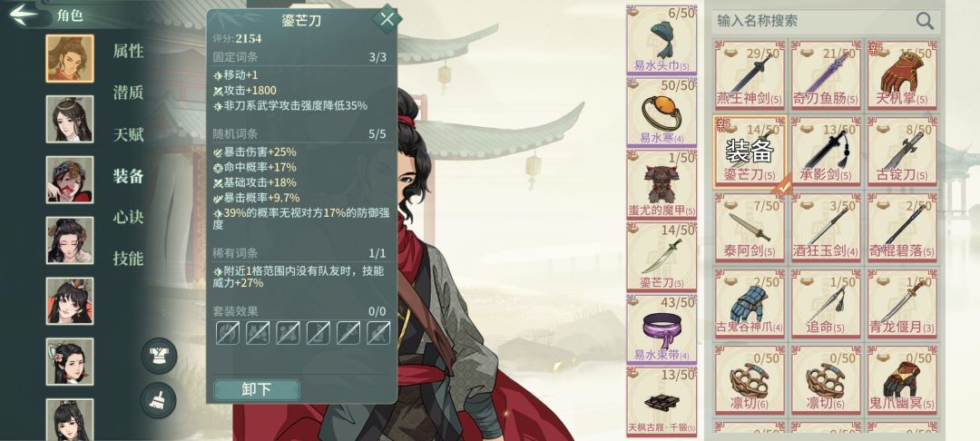Image resolution: width=980 pixels, height=441 pixels.
Task: Click the back arrow beside 角色
Action: coord(24,15)
